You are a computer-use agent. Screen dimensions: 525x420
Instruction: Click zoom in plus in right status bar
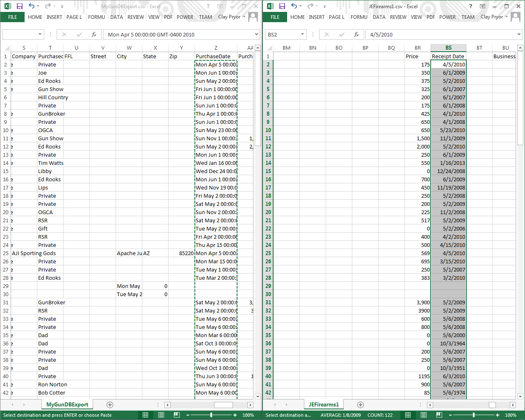pyautogui.click(x=498, y=415)
